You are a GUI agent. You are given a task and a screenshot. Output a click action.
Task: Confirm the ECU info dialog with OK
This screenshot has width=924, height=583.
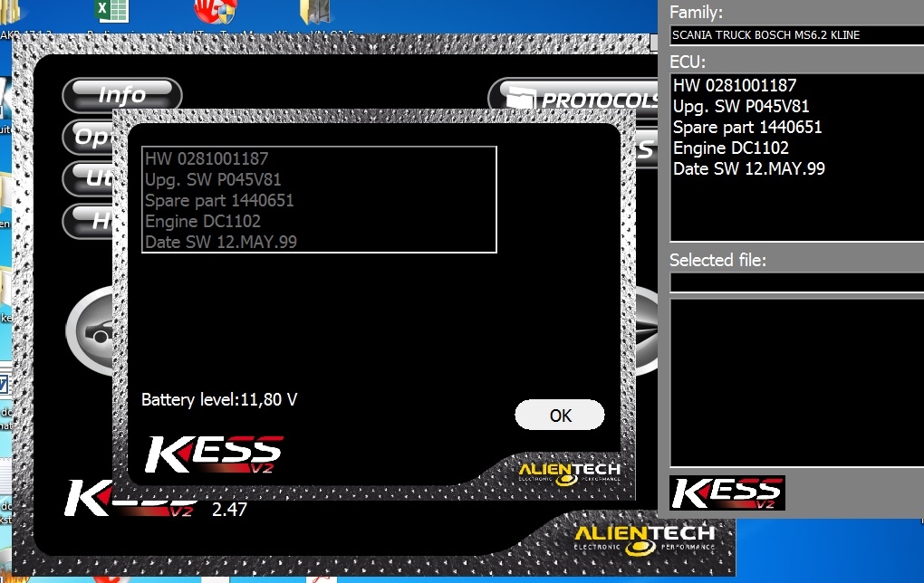click(559, 416)
